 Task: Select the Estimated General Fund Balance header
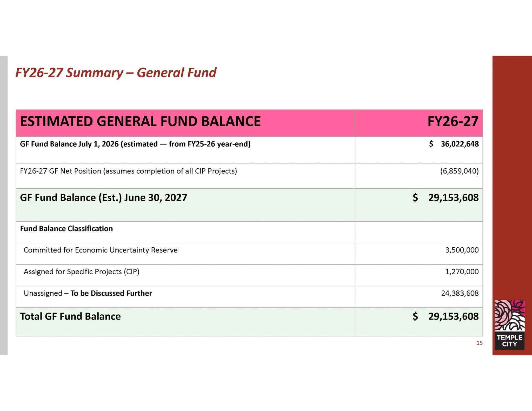(141, 122)
